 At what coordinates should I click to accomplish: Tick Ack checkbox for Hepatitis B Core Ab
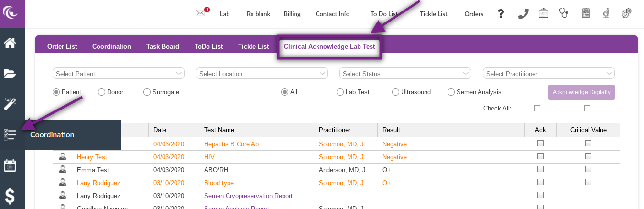[x=540, y=143]
